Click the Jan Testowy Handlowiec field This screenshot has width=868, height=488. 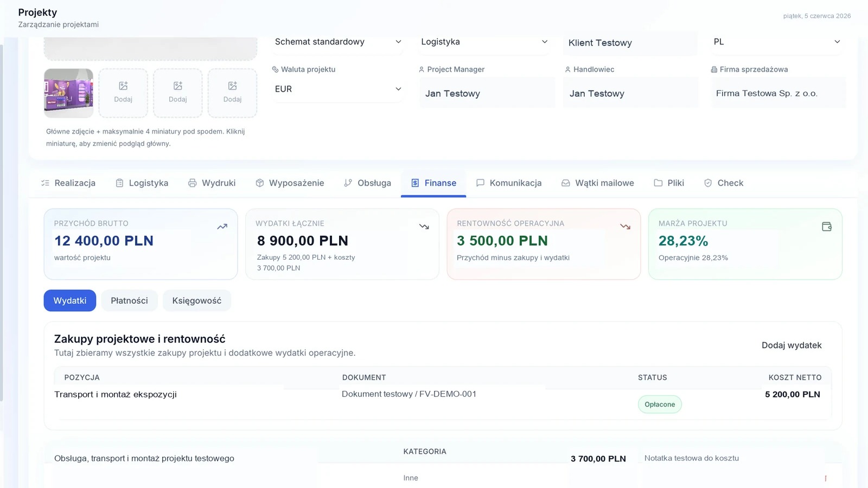click(631, 93)
